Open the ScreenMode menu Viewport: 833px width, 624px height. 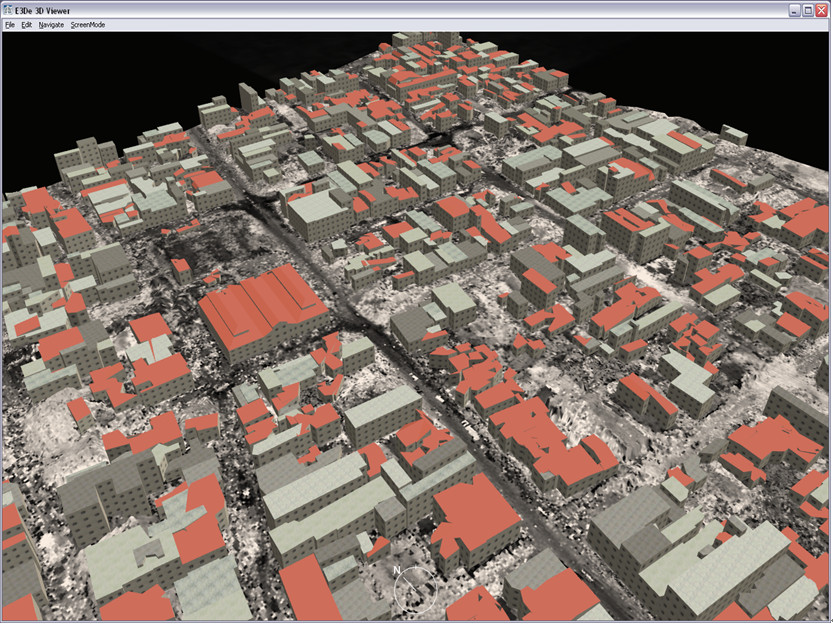tap(88, 24)
